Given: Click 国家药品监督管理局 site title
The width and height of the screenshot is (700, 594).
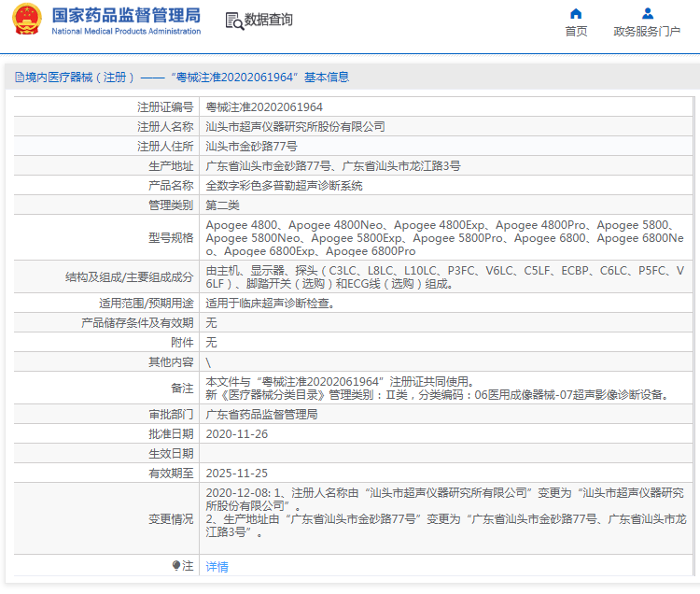Looking at the screenshot, I should tap(126, 15).
